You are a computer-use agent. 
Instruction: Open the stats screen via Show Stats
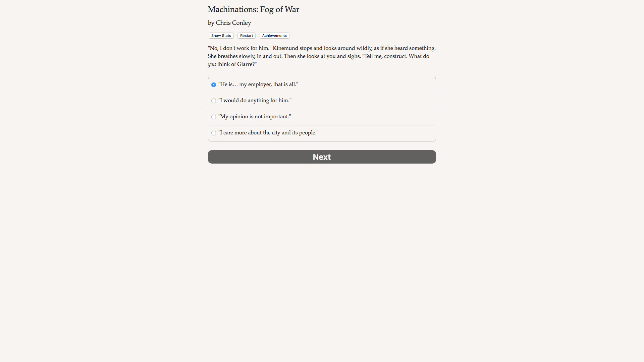coord(221,36)
